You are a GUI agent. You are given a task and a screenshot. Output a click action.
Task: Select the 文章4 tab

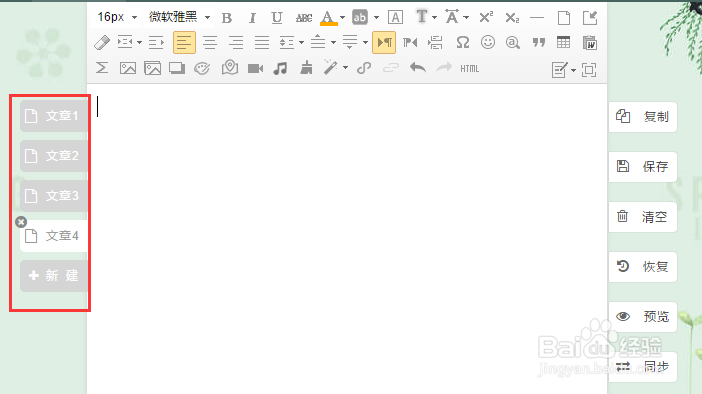pyautogui.click(x=53, y=236)
